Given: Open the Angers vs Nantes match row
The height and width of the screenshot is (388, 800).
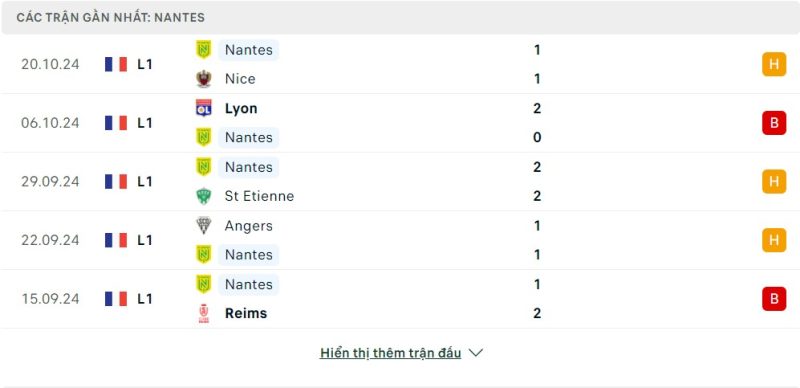Looking at the screenshot, I should pyautogui.click(x=400, y=240).
